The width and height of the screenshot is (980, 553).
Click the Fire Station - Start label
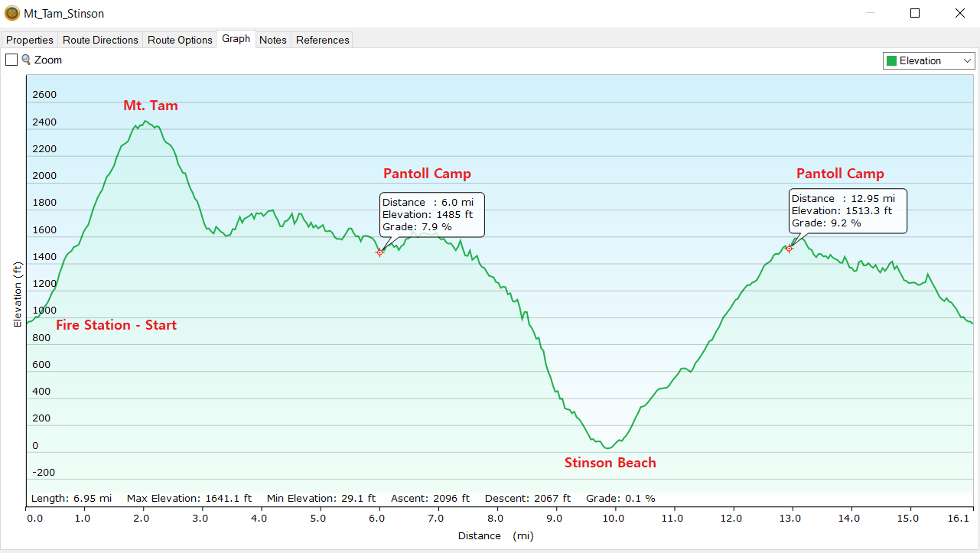116,325
